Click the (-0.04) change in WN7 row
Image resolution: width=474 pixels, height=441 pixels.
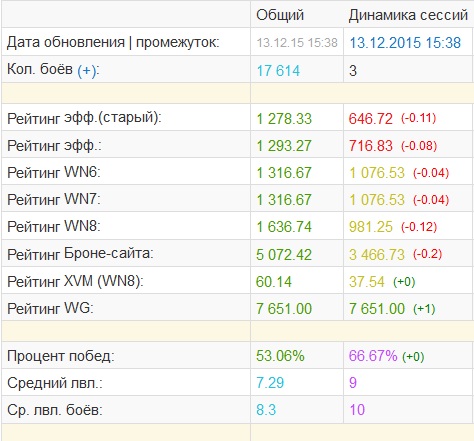(431, 200)
